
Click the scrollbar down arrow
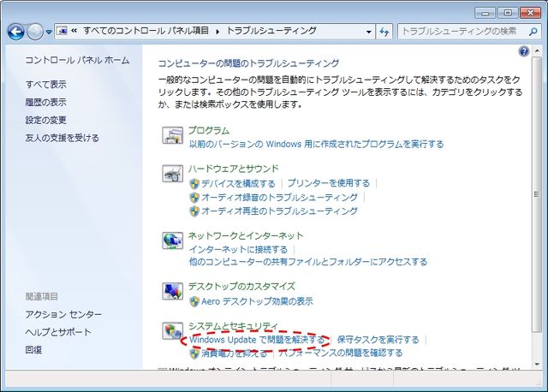click(537, 365)
